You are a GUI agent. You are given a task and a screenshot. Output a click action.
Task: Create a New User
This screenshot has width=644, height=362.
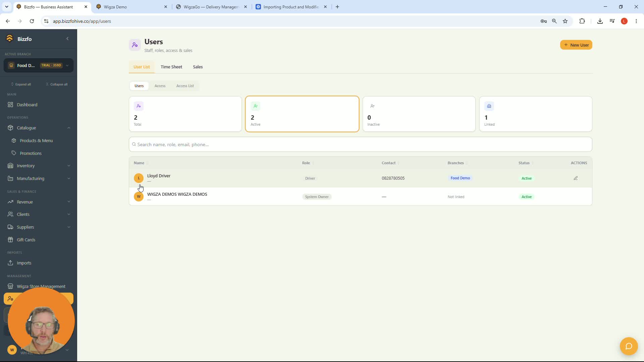coord(576,45)
